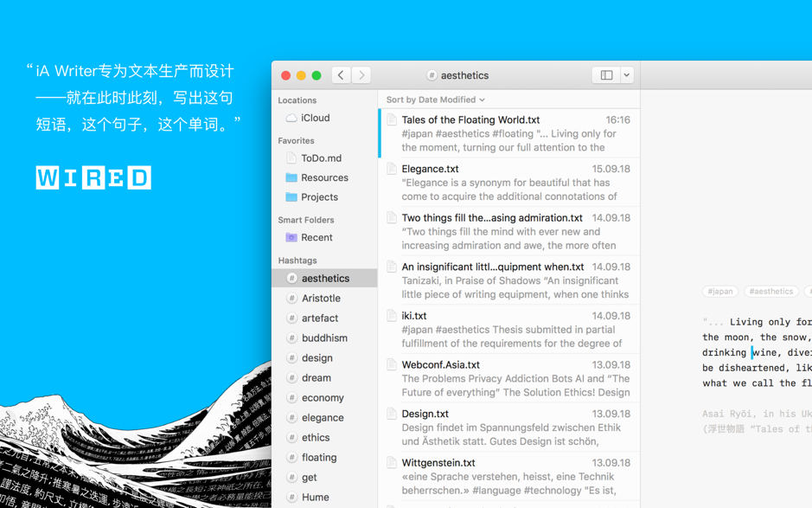The height and width of the screenshot is (508, 812).
Task: Click the Locations section header
Action: click(297, 100)
